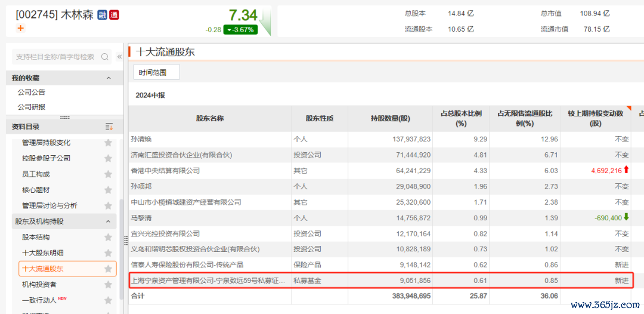Open 员工构成 page
The width and height of the screenshot is (644, 314).
pyautogui.click(x=36, y=174)
